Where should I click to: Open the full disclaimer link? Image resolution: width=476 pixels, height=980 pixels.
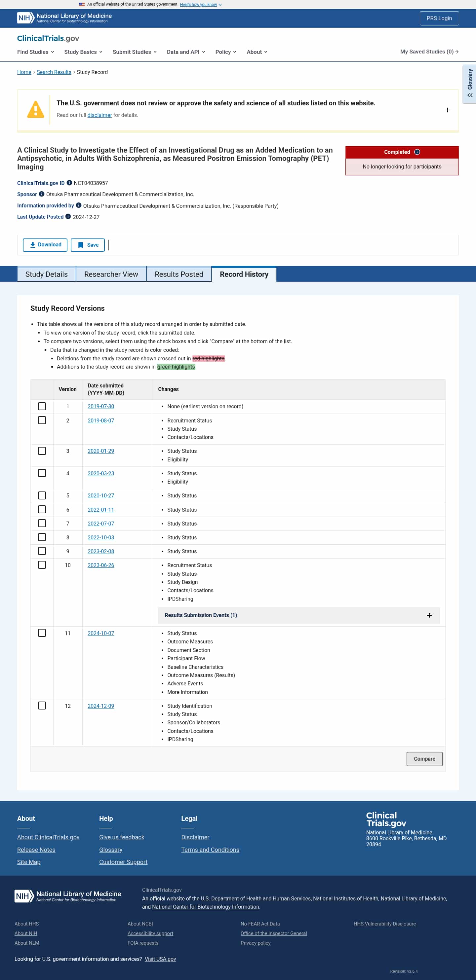(x=100, y=115)
